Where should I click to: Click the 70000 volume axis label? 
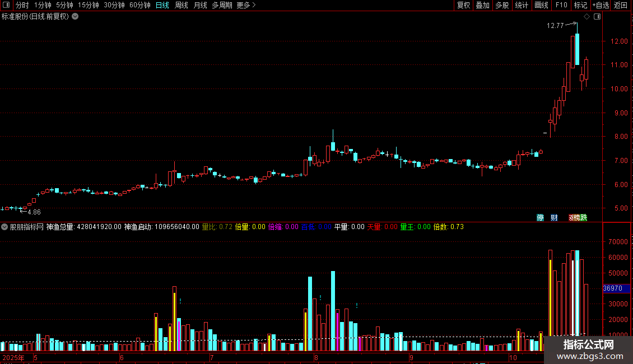tap(618, 242)
